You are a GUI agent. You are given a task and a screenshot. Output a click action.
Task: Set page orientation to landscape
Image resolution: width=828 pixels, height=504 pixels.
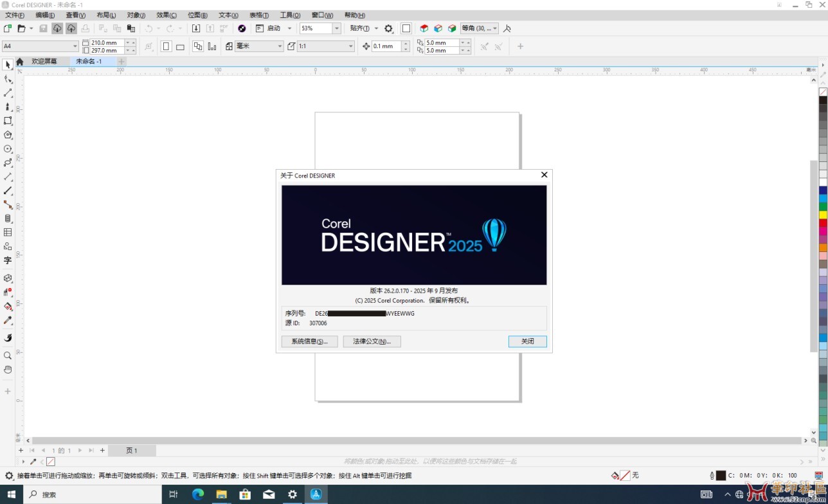tap(180, 46)
